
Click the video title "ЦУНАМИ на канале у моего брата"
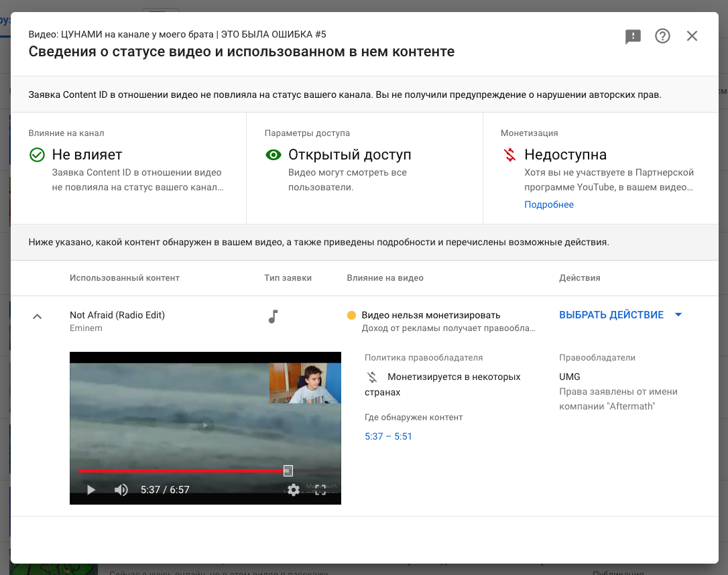(x=137, y=34)
